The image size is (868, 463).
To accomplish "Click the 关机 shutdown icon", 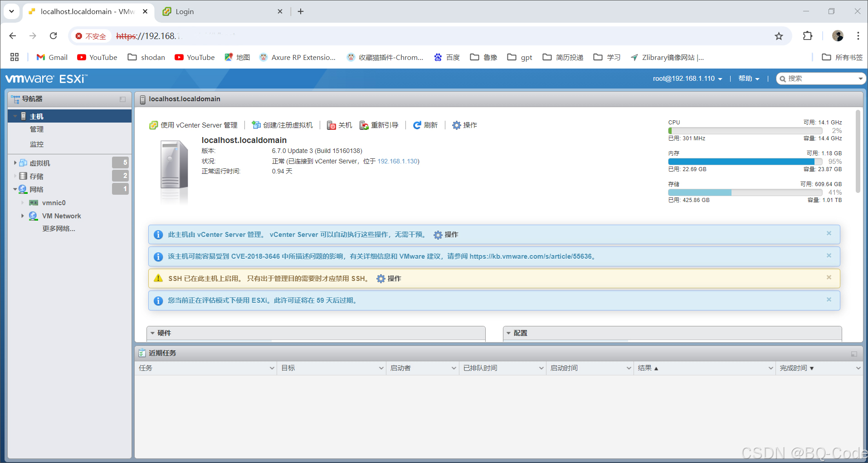I will pyautogui.click(x=331, y=125).
